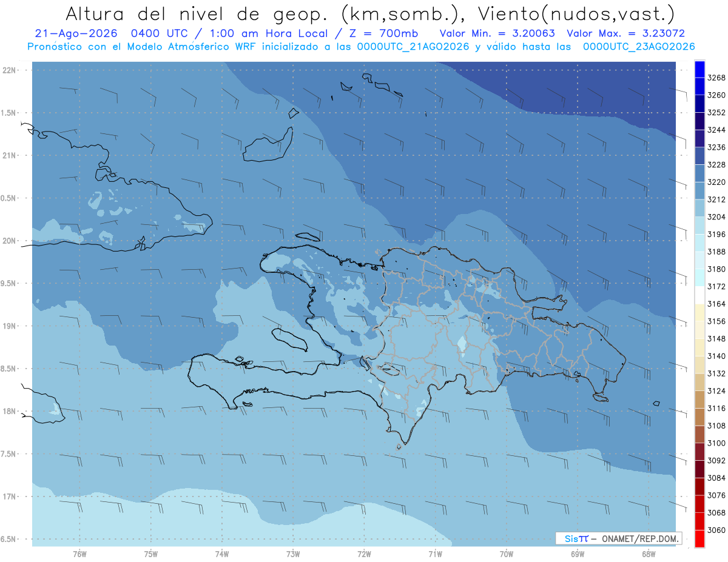
Task: Click the '21N' latitude label
Action: click(9, 156)
